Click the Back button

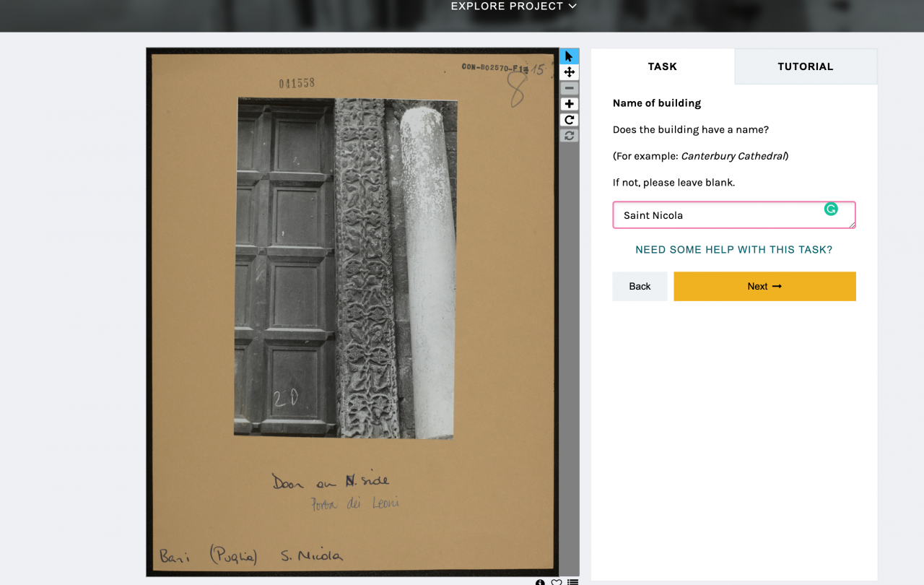point(640,286)
